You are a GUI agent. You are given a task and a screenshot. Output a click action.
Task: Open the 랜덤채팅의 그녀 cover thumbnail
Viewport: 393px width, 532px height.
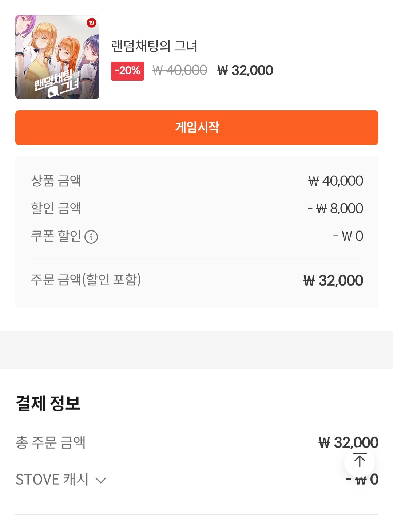click(57, 57)
